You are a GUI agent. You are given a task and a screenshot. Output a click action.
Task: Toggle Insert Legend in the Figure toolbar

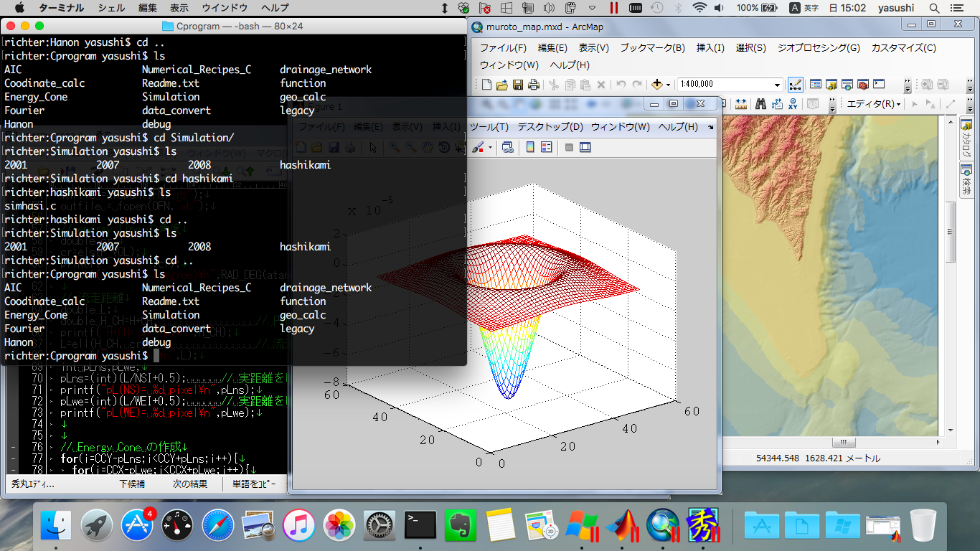tap(547, 147)
